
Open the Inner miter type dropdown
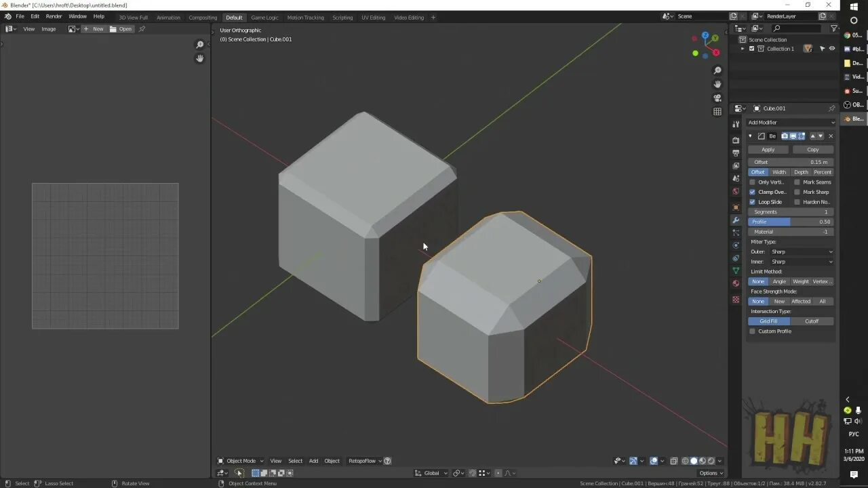(802, 262)
